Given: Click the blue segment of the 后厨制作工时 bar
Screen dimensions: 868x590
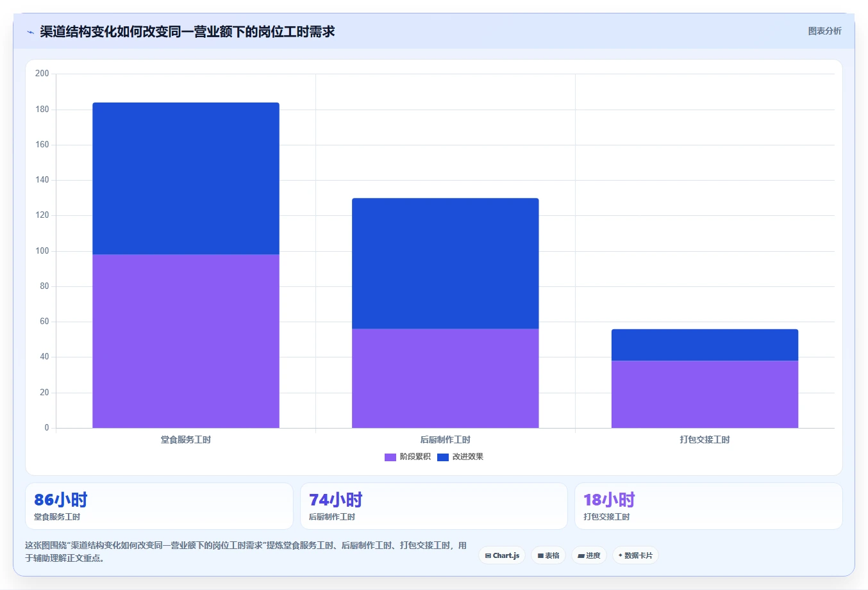Looking at the screenshot, I should (x=446, y=263).
